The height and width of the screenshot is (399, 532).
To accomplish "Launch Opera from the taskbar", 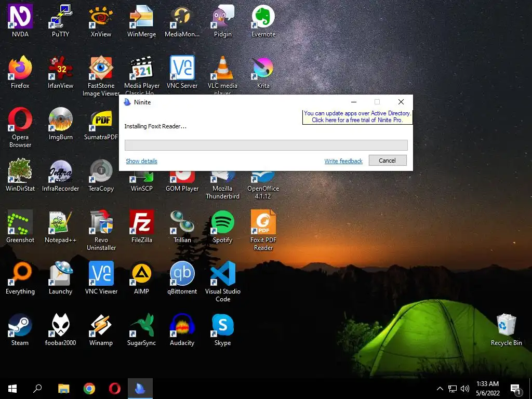I will 115,389.
